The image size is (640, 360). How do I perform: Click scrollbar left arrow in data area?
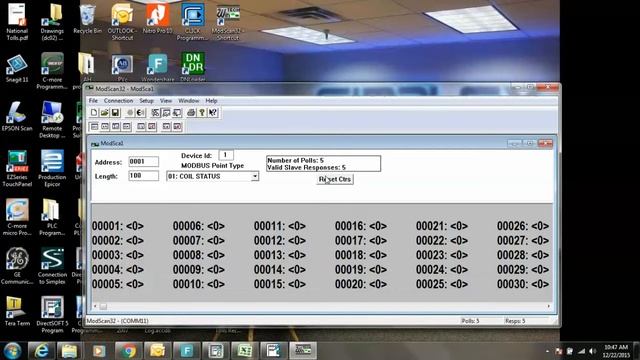tap(95, 306)
